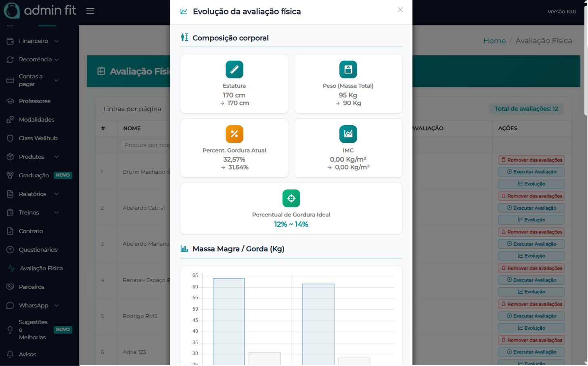Click the orange percent gordura icon
Image resolution: width=588 pixels, height=366 pixels.
click(234, 134)
